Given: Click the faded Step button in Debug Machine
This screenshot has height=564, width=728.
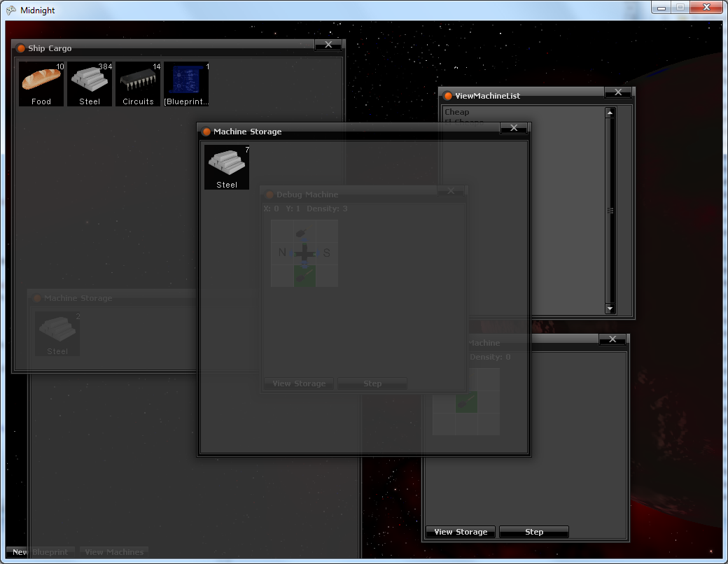Looking at the screenshot, I should pyautogui.click(x=372, y=383).
